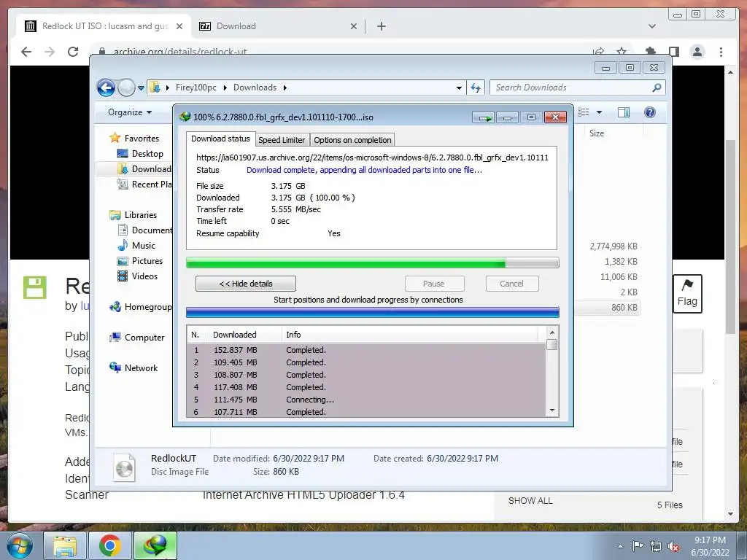Viewport: 747px width, 560px height.
Task: Click the Pause button
Action: 434,284
